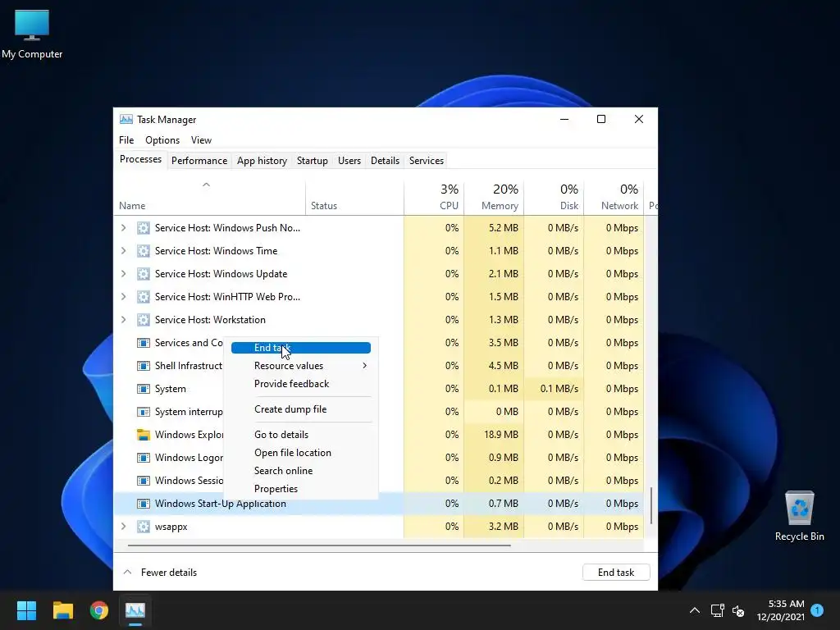Sort by CPU column header
The height and width of the screenshot is (630, 840).
[434, 198]
